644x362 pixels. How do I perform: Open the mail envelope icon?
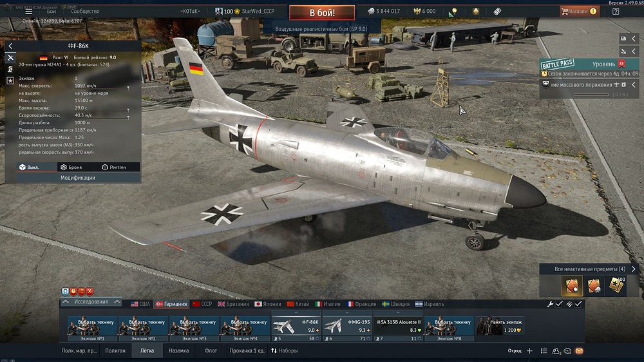579,351
